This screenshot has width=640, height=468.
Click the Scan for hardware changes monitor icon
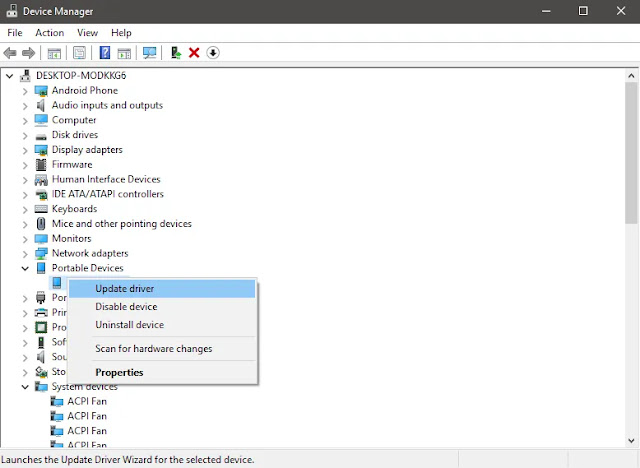tap(149, 53)
